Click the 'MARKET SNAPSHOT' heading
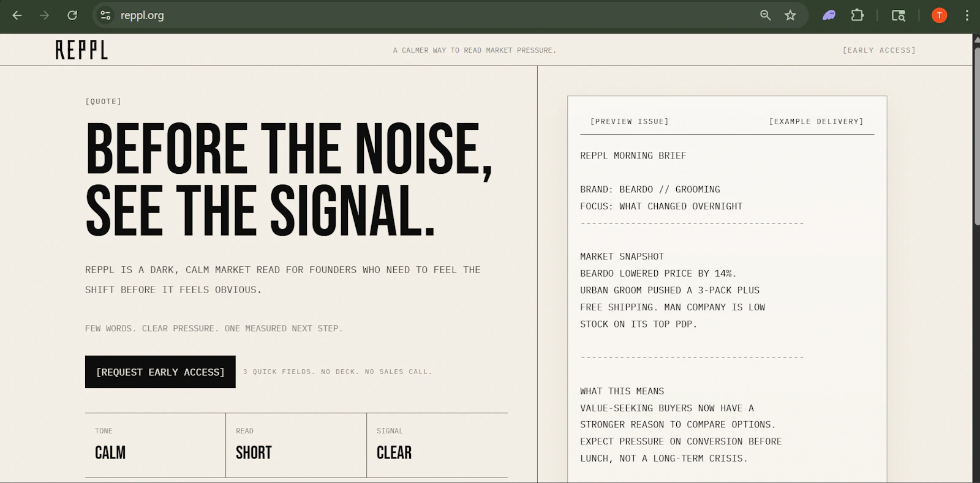 (x=622, y=256)
